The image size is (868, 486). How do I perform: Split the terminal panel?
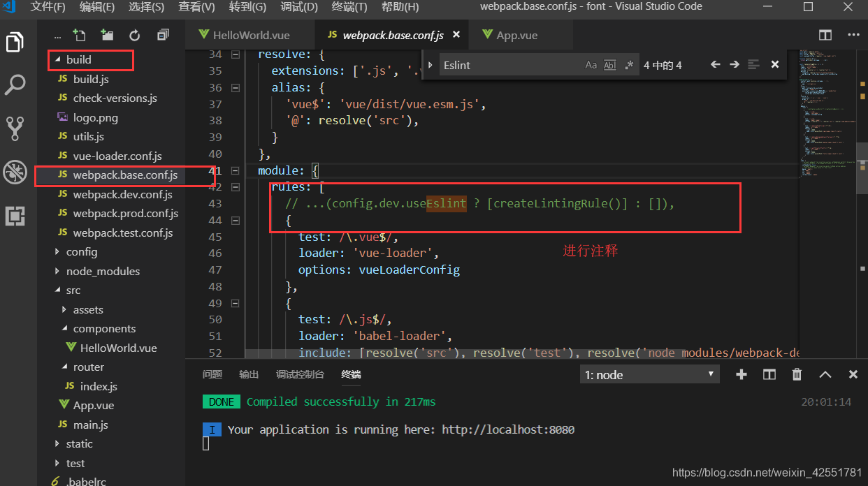tap(769, 375)
